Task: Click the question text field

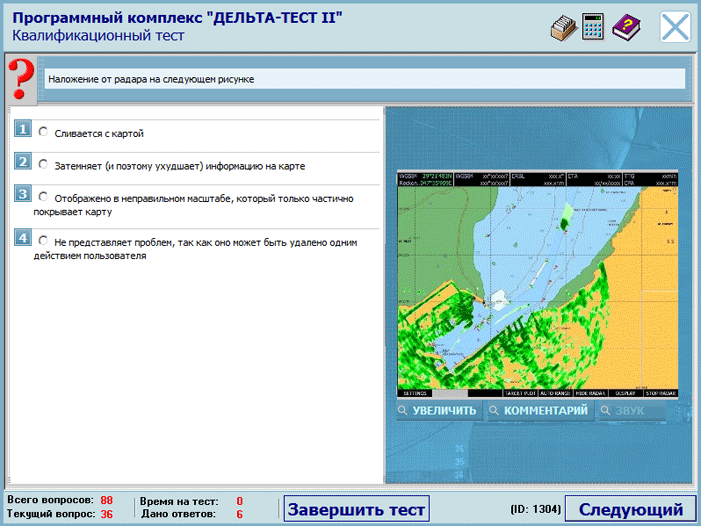Action: pyautogui.click(x=364, y=79)
